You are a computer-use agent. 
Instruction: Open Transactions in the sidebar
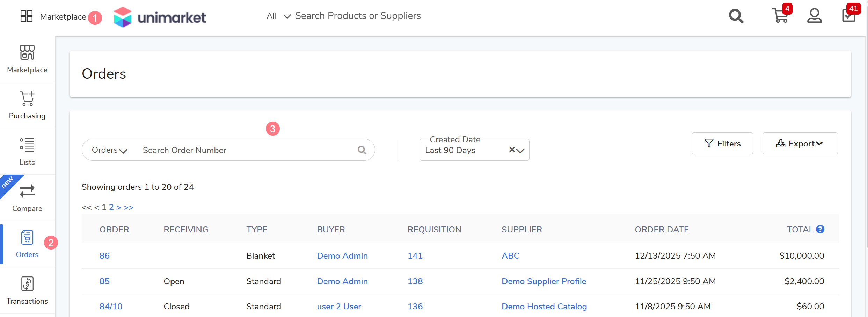pos(27,290)
